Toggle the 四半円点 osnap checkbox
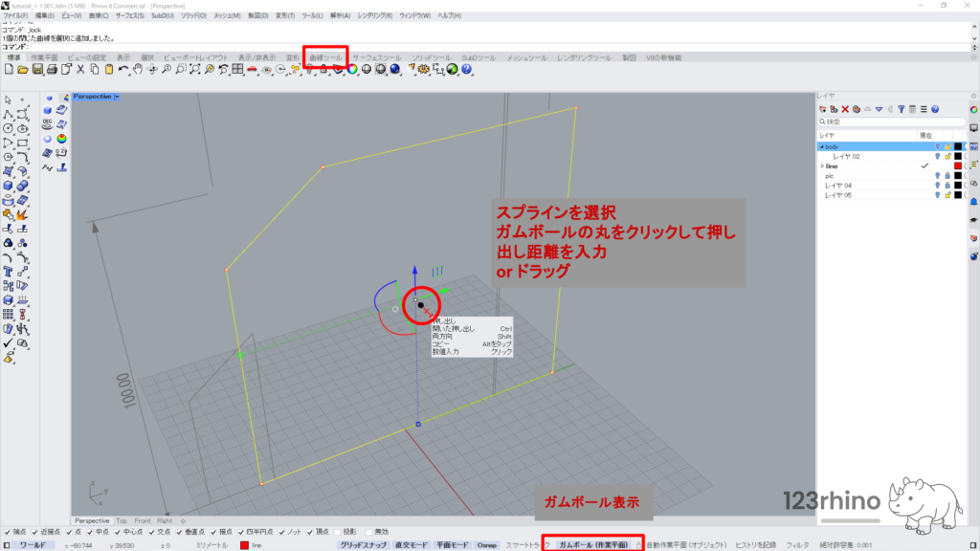 [240, 532]
